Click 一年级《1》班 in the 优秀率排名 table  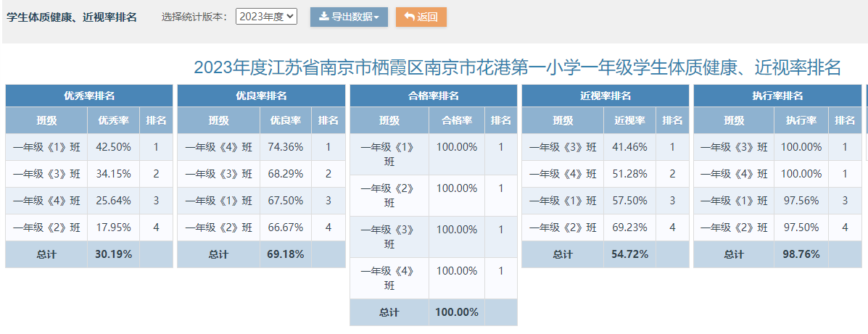tap(46, 147)
